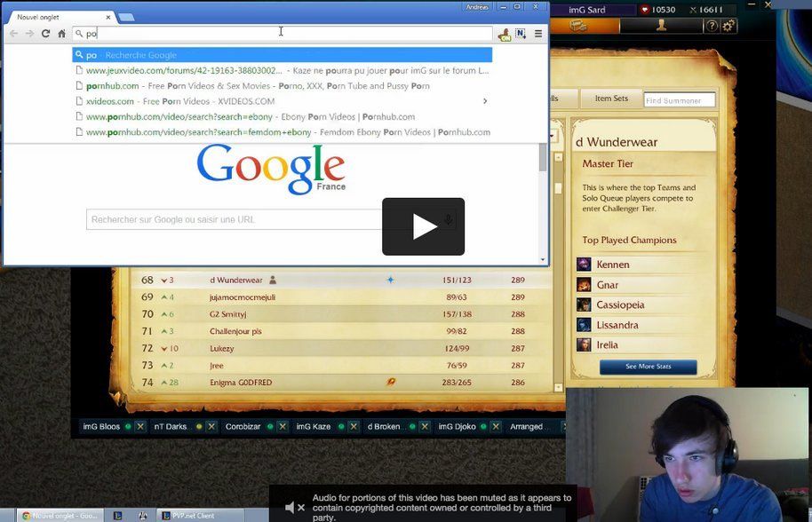Go forward in the Chrome browser

[29, 34]
